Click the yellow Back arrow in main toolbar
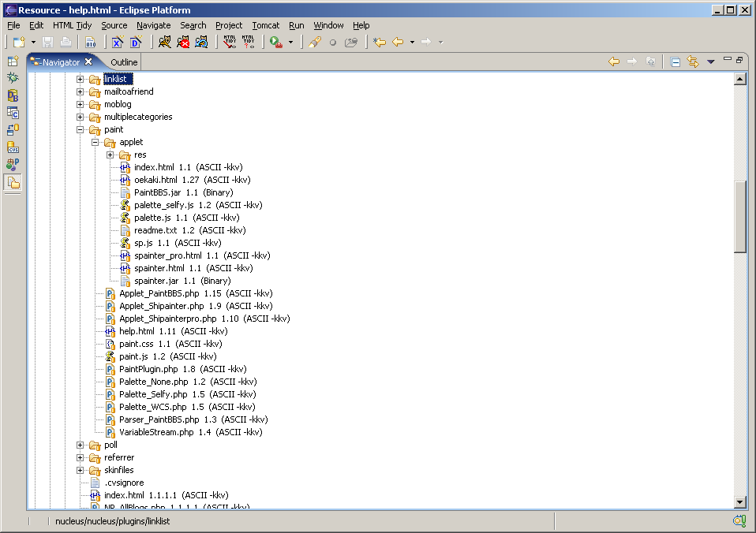756x533 pixels. pos(398,43)
